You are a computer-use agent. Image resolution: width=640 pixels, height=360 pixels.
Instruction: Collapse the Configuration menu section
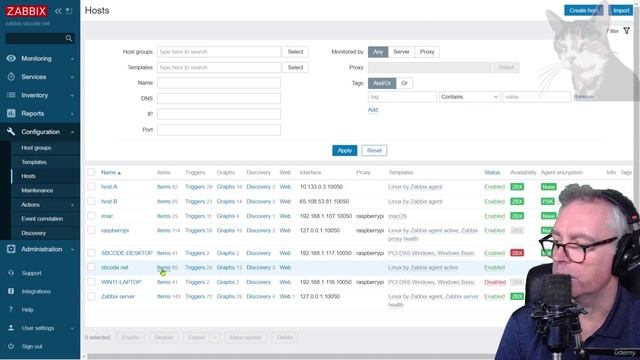[72, 132]
